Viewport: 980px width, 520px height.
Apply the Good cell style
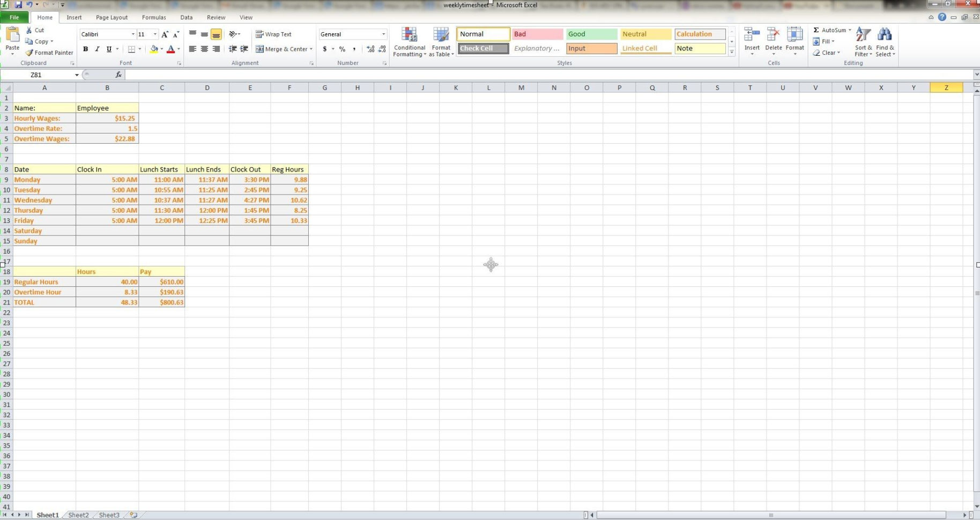coord(591,34)
